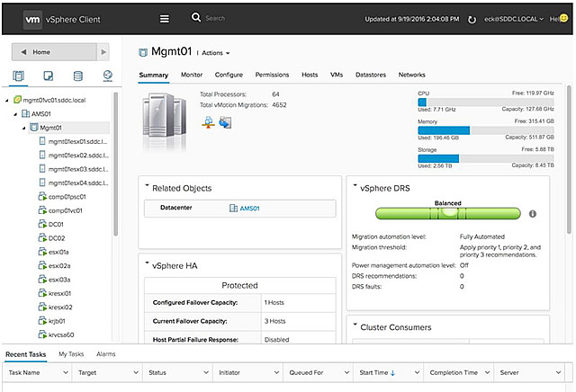Screen dimensions: 576x392
Task: Click the forward arrow next to Home
Action: 103,52
